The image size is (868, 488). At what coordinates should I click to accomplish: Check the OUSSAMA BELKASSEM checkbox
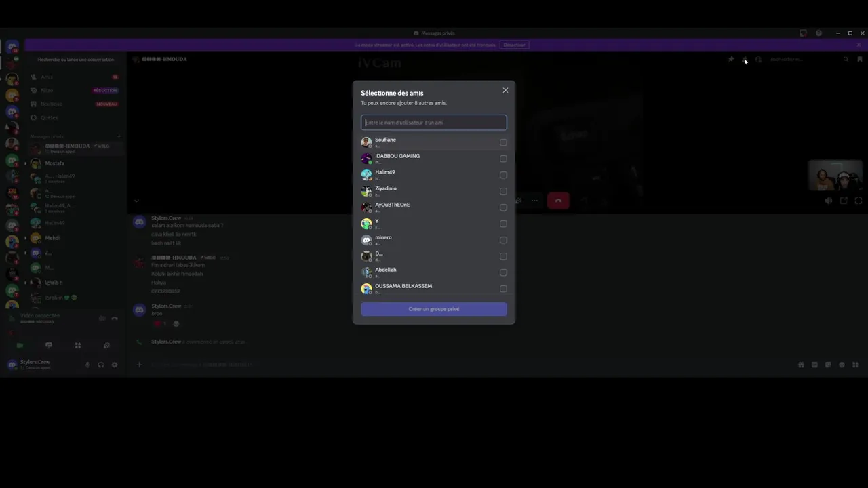[x=503, y=289]
